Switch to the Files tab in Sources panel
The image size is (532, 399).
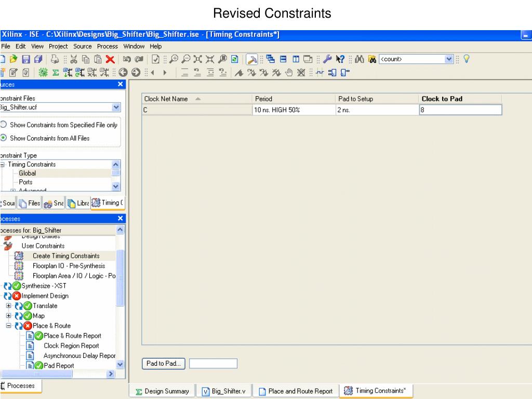click(30, 203)
